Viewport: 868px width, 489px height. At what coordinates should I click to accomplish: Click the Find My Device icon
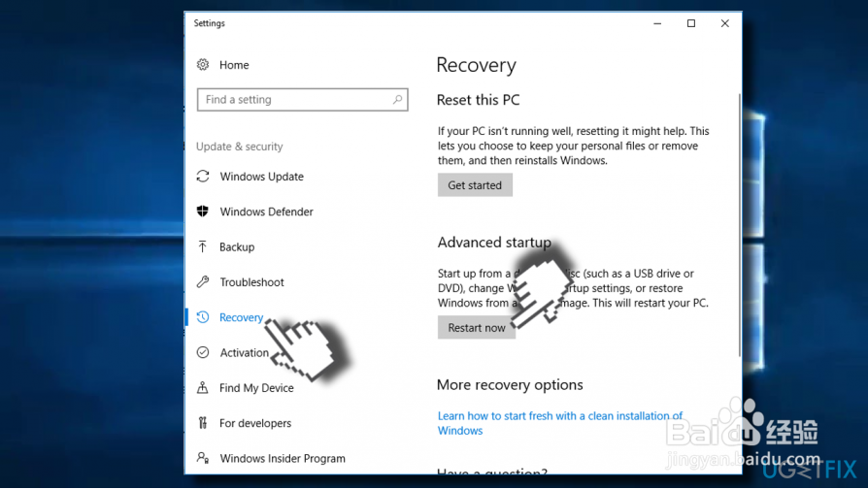pyautogui.click(x=203, y=388)
